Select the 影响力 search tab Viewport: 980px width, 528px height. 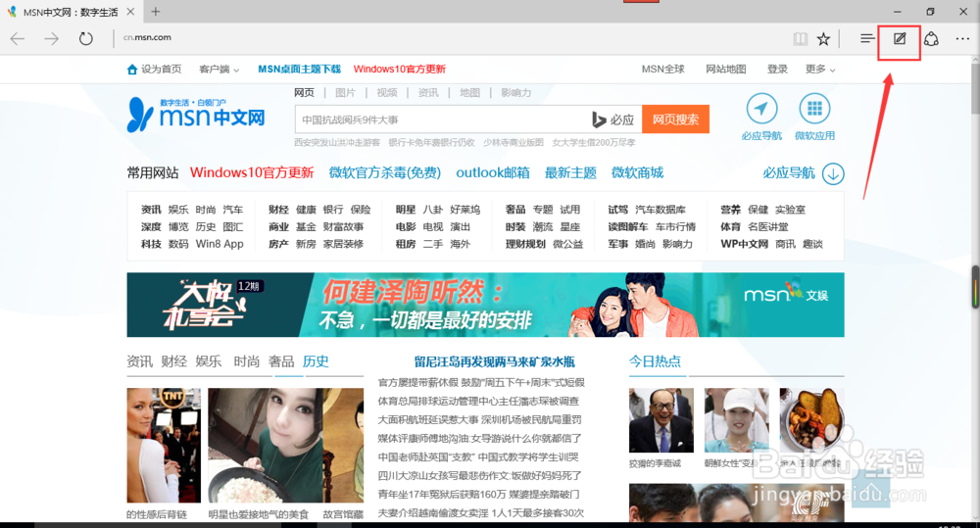coord(516,92)
